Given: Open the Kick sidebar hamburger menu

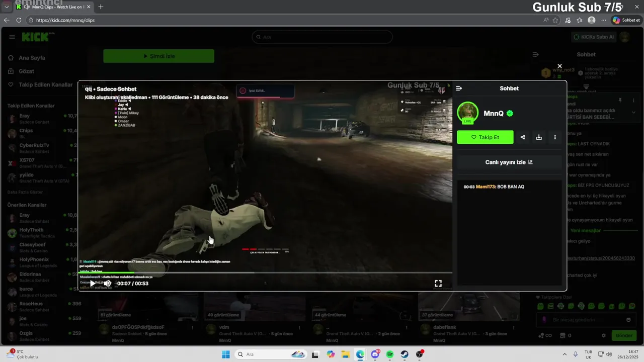Looking at the screenshot, I should point(12,37).
